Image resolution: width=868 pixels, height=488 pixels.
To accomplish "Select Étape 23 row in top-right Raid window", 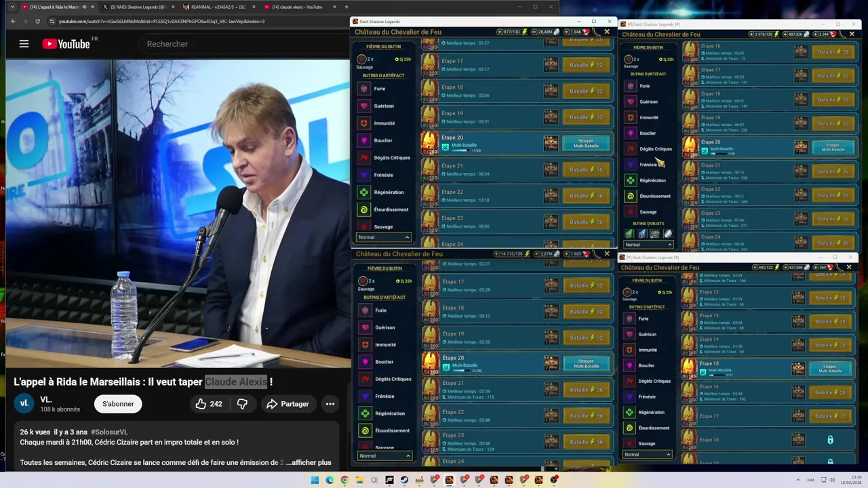I will [x=768, y=218].
